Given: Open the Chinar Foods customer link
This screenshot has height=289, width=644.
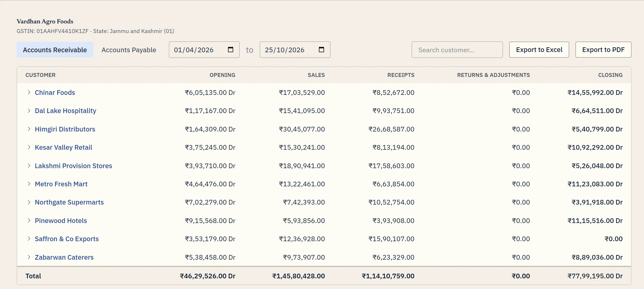Looking at the screenshot, I should tap(55, 93).
